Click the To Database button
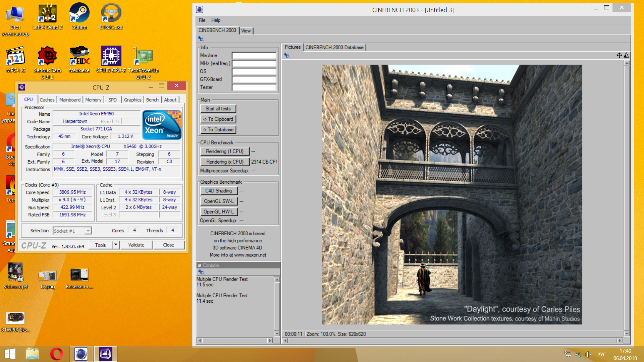Viewport: 644px width, 362px height. (x=218, y=129)
